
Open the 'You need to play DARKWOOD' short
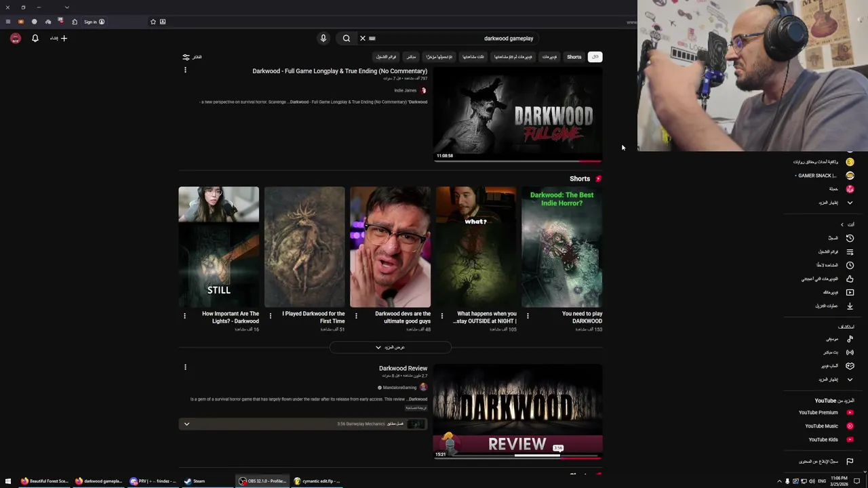click(x=562, y=247)
